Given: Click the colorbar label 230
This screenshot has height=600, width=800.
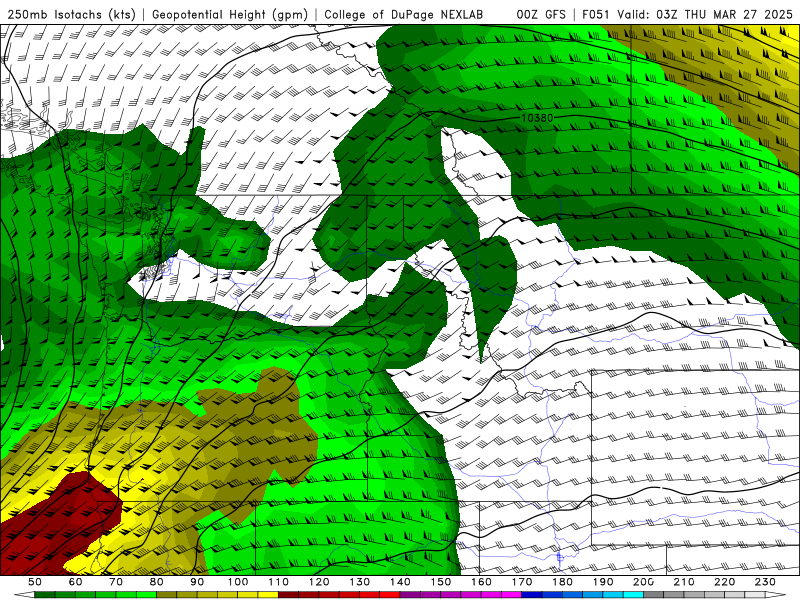Looking at the screenshot, I should (765, 582).
